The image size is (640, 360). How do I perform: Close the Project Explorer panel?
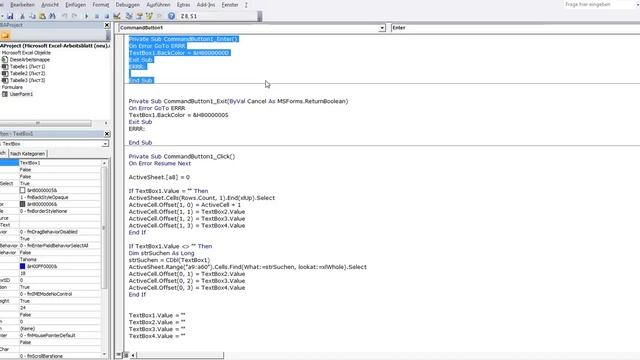tap(107, 25)
